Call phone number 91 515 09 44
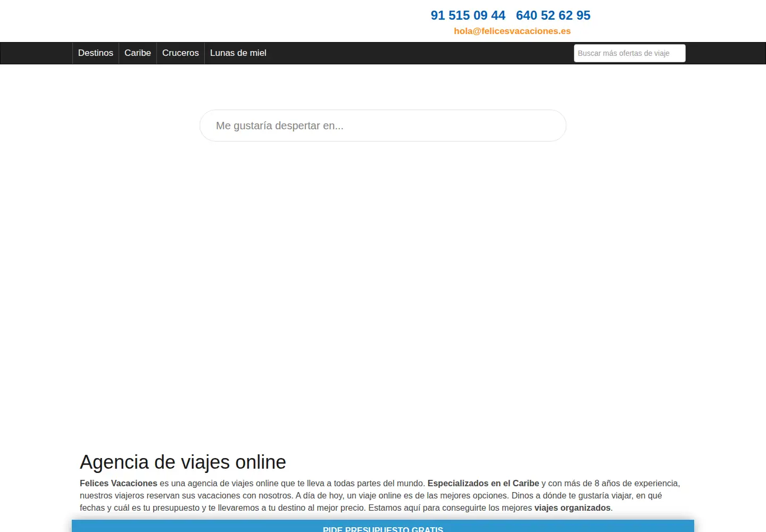This screenshot has width=766, height=532. 468,15
